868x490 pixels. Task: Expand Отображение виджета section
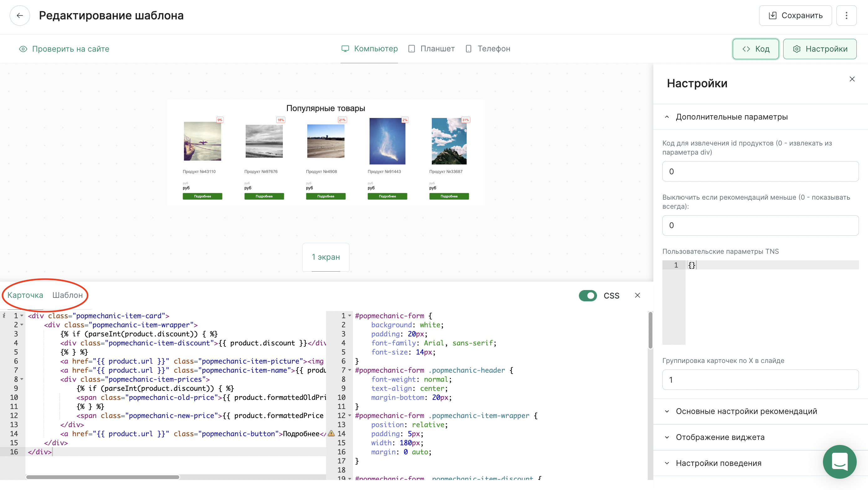[760, 437]
